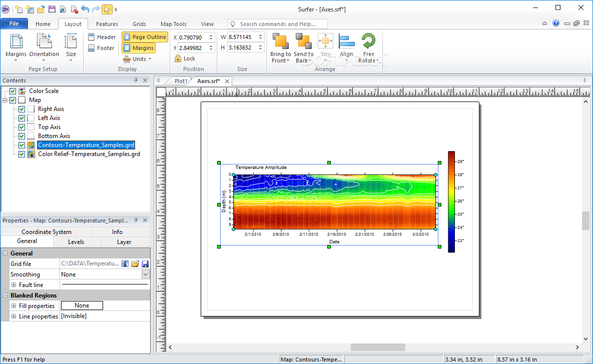Image resolution: width=593 pixels, height=364 pixels.
Task: Open the Orientation page setup button
Action: (x=44, y=47)
